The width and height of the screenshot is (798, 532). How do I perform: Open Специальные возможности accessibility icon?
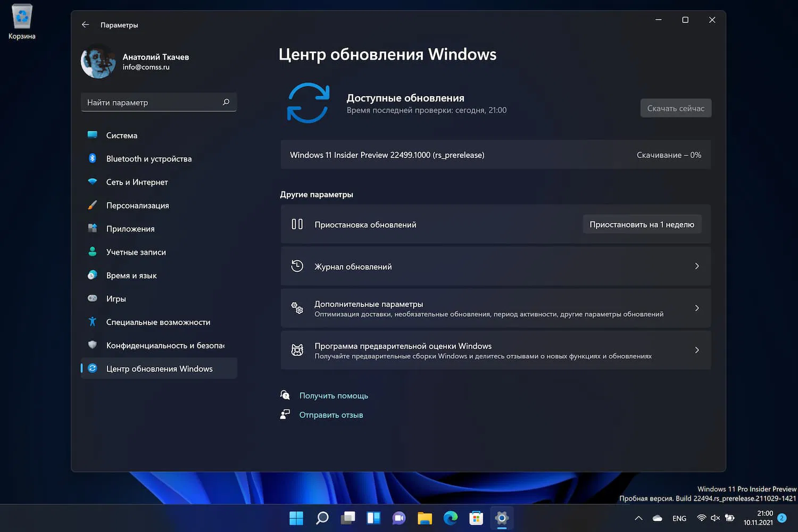[94, 322]
